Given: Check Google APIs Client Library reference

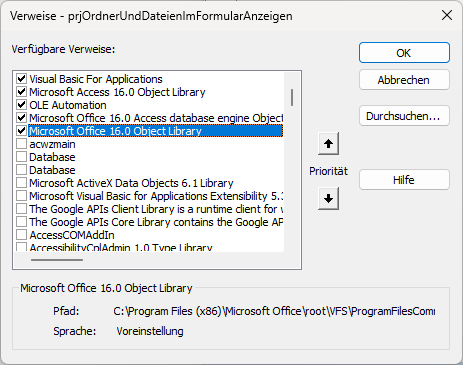Looking at the screenshot, I should click(22, 209).
